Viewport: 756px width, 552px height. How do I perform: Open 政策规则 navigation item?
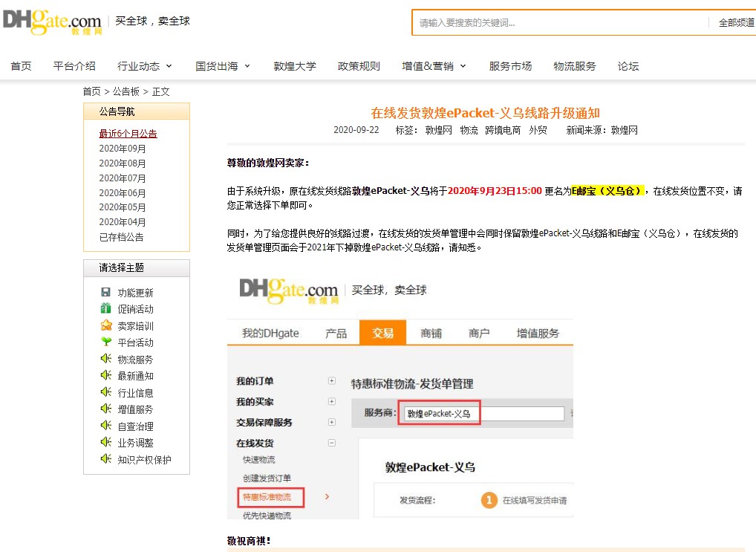pos(359,66)
